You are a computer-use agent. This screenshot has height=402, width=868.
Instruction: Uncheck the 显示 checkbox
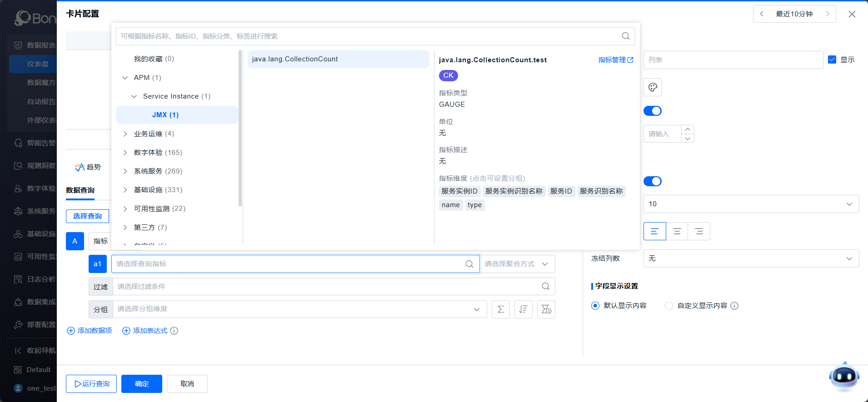(x=832, y=60)
